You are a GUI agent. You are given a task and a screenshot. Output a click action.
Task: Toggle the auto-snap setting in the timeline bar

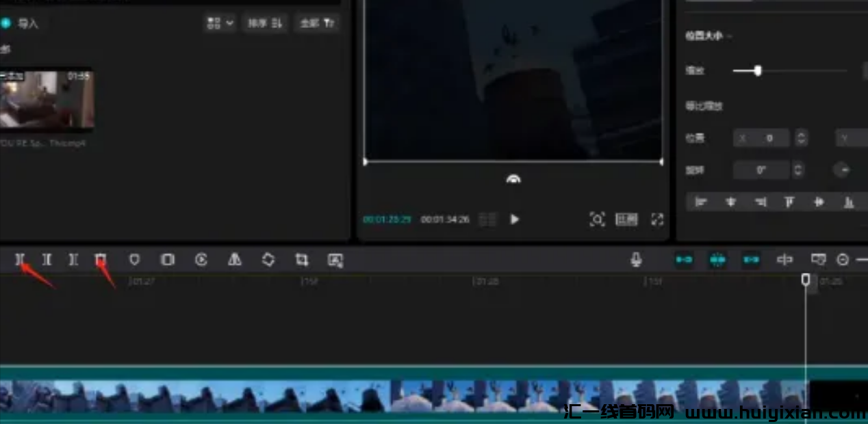717,260
